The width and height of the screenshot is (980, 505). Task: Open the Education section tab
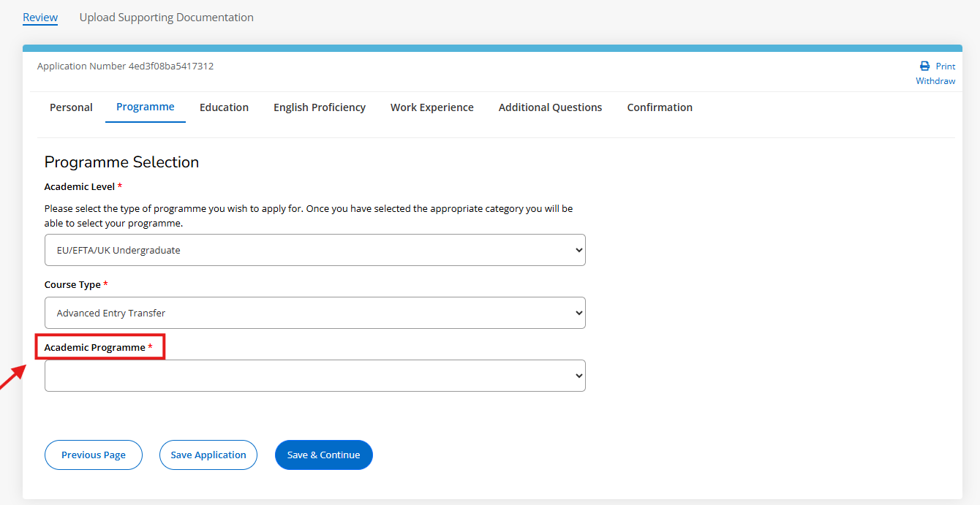pos(224,107)
